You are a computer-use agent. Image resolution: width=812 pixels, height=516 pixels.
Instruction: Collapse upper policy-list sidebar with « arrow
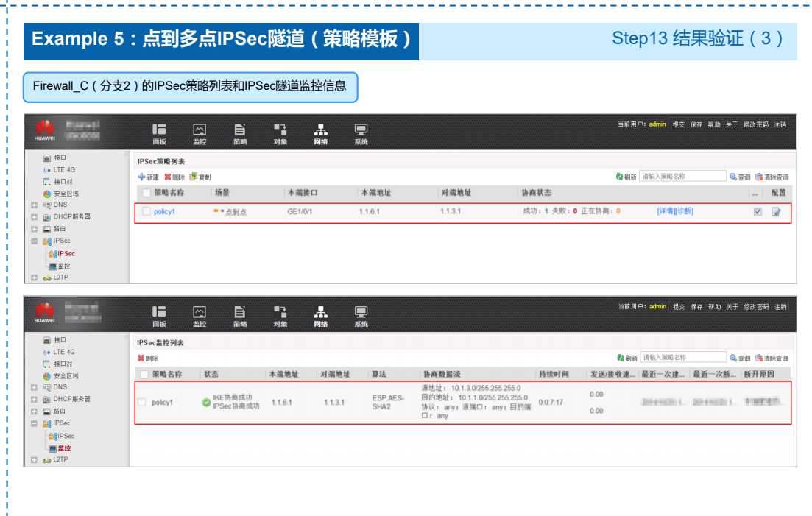pos(126,155)
